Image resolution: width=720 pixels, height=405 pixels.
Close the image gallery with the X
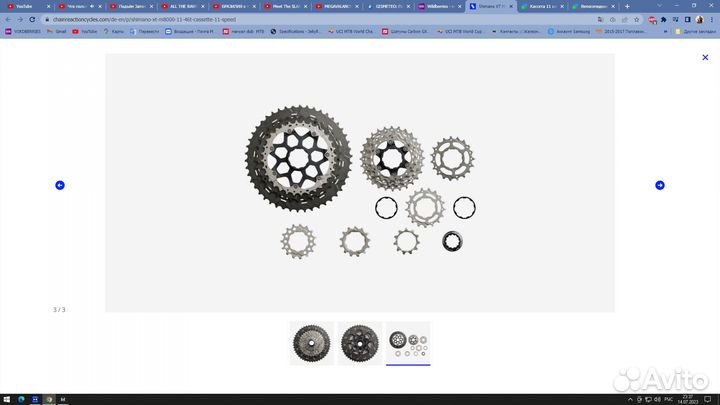[x=705, y=57]
